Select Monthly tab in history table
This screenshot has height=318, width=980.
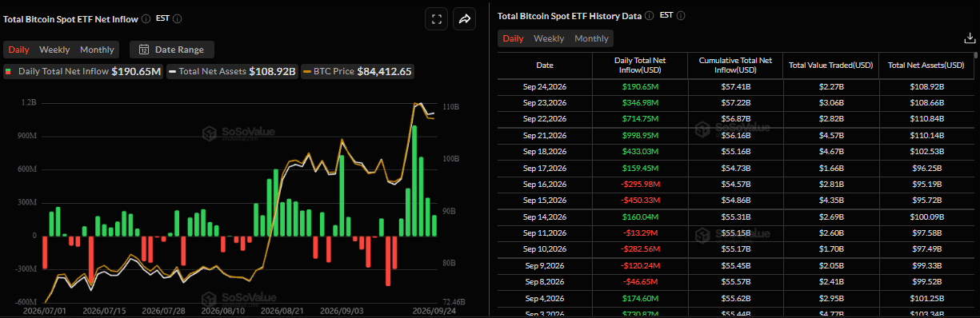591,38
